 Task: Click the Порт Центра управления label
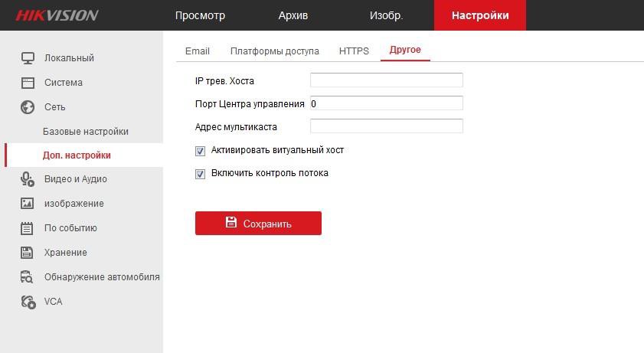(x=250, y=104)
